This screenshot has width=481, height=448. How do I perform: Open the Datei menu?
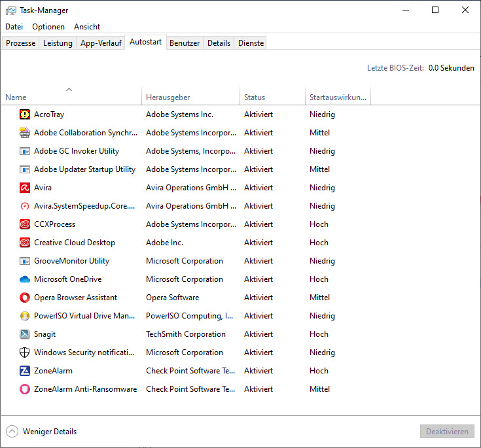coord(14,27)
